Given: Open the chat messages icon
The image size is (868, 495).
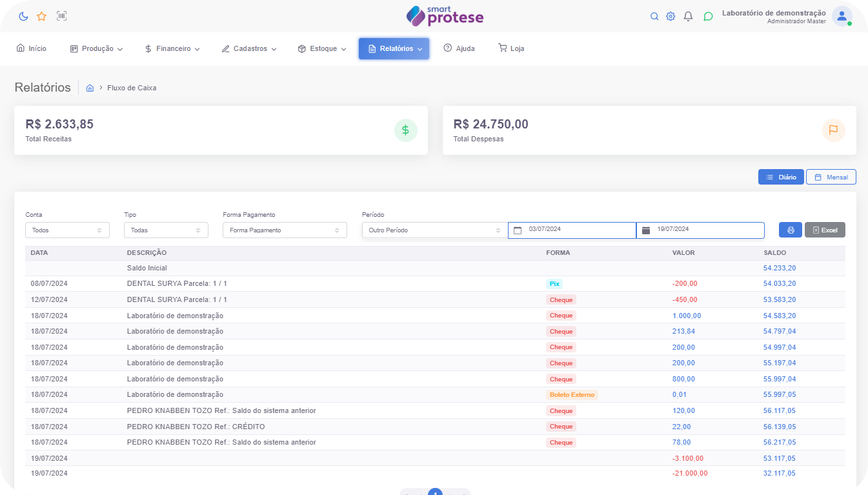Looking at the screenshot, I should pyautogui.click(x=708, y=16).
